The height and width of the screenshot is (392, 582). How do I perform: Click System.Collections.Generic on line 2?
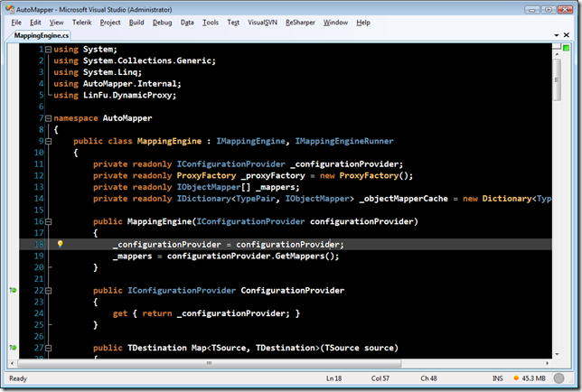pyautogui.click(x=147, y=61)
